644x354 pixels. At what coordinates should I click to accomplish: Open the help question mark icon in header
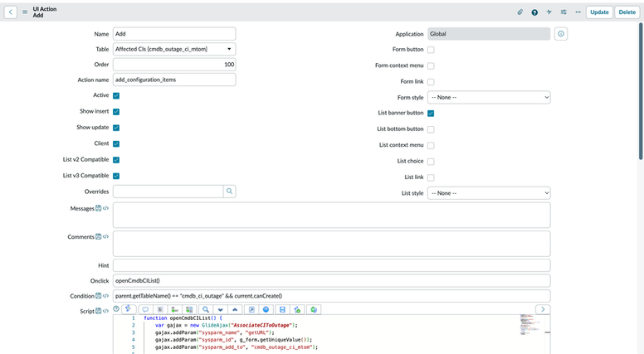534,12
